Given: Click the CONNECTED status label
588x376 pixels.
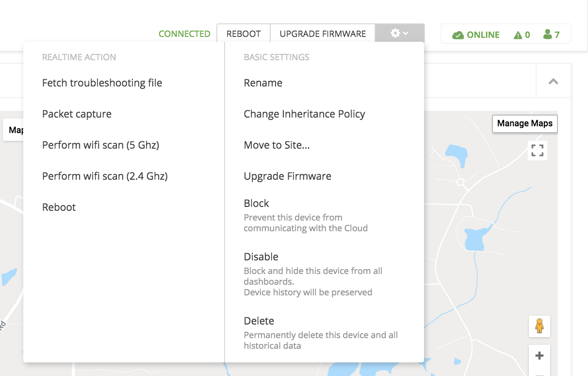Looking at the screenshot, I should pyautogui.click(x=184, y=34).
